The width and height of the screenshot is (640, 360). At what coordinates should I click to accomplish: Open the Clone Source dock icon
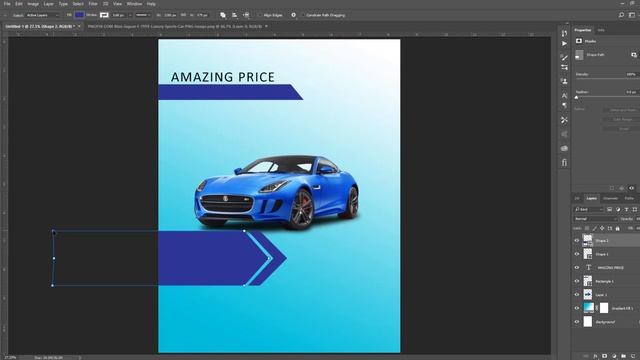pyautogui.click(x=564, y=81)
